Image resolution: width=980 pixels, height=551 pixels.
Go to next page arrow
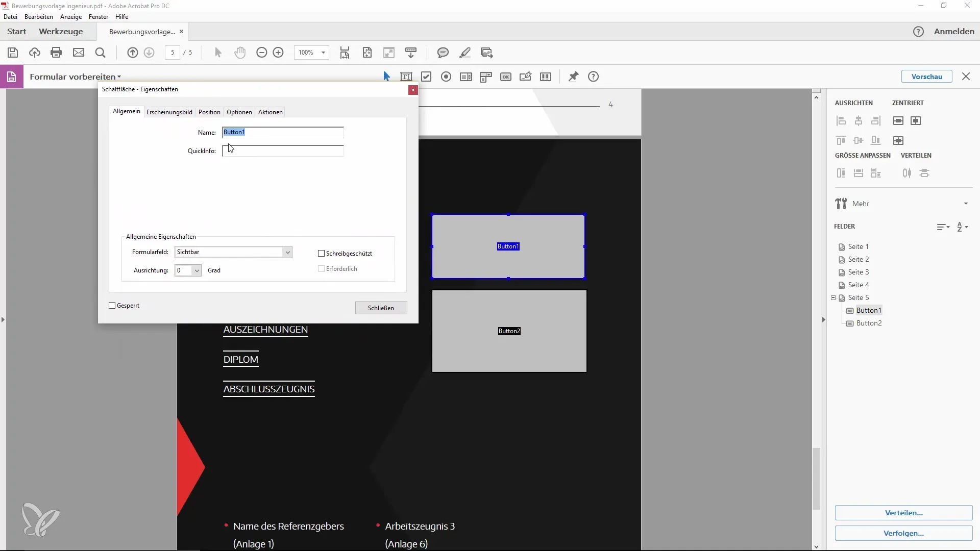150,53
